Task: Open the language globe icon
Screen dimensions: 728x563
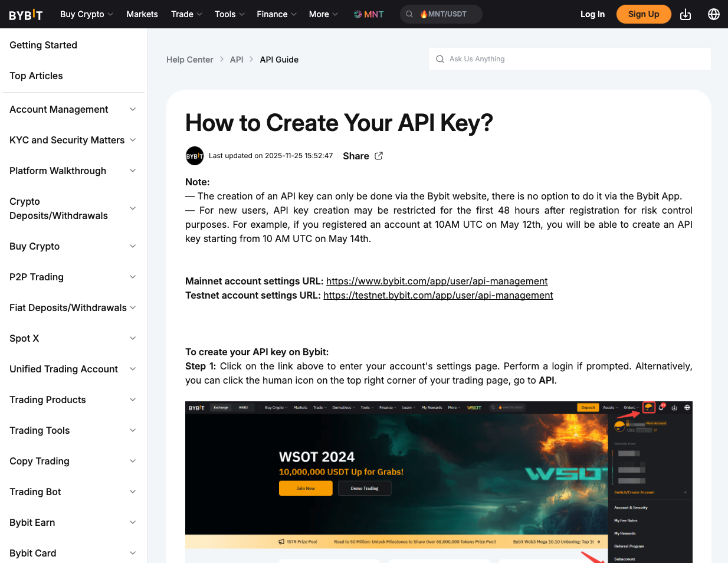Action: [713, 14]
